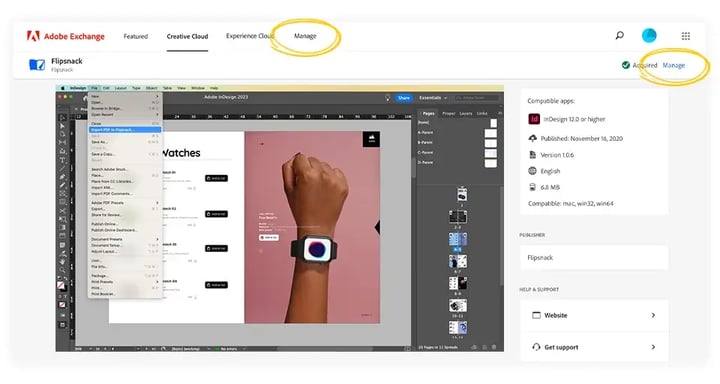The height and width of the screenshot is (384, 720).
Task: Select the Type tool (T)
Action: 62,160
